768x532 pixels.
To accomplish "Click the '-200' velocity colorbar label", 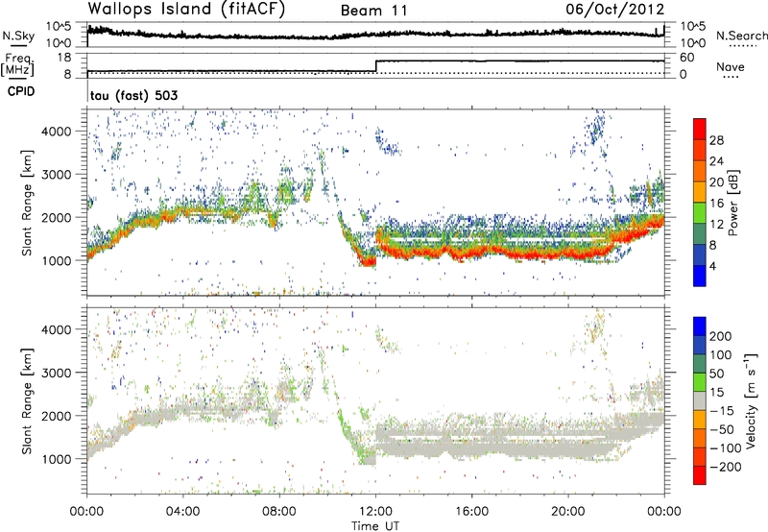I will coord(726,467).
